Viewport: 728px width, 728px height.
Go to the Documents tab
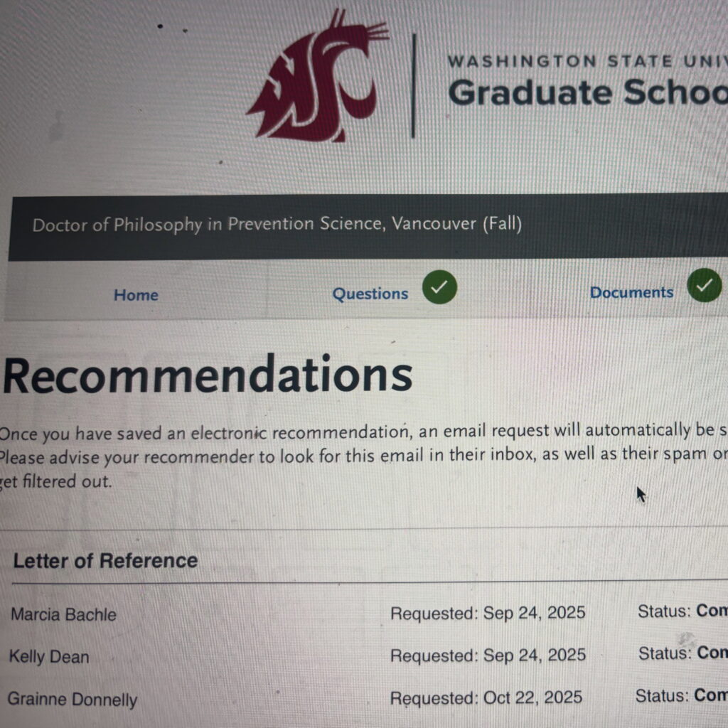coord(631,292)
